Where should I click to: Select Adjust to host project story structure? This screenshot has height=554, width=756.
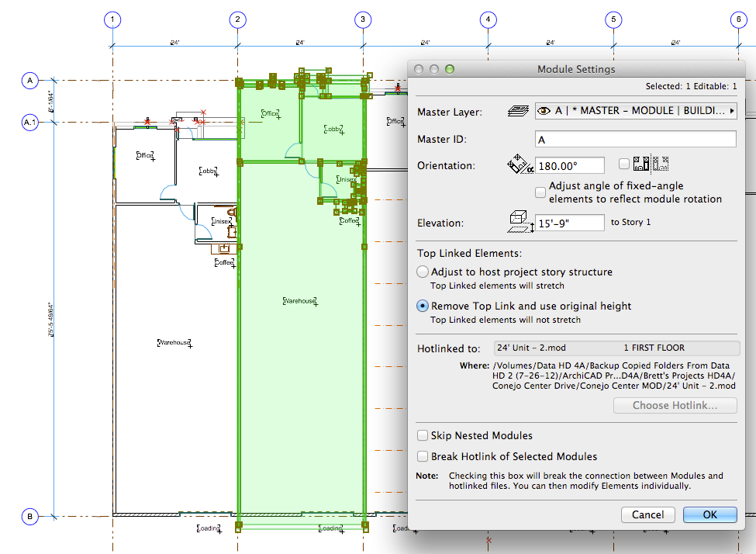[423, 272]
